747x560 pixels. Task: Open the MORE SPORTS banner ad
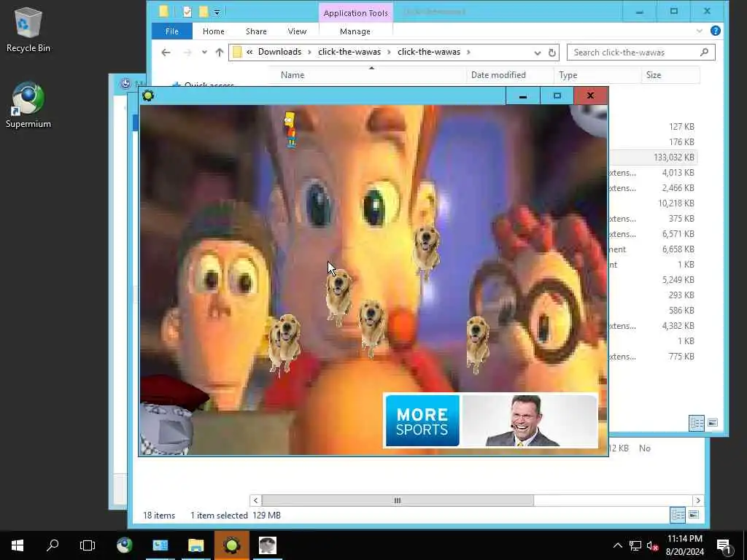(x=491, y=421)
